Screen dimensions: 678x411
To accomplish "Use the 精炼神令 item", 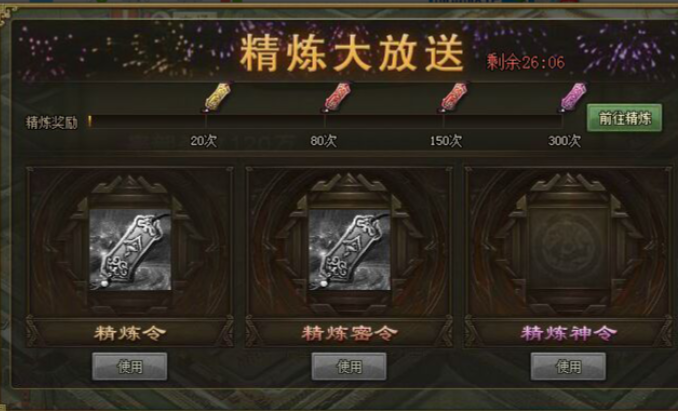I will click(x=568, y=366).
